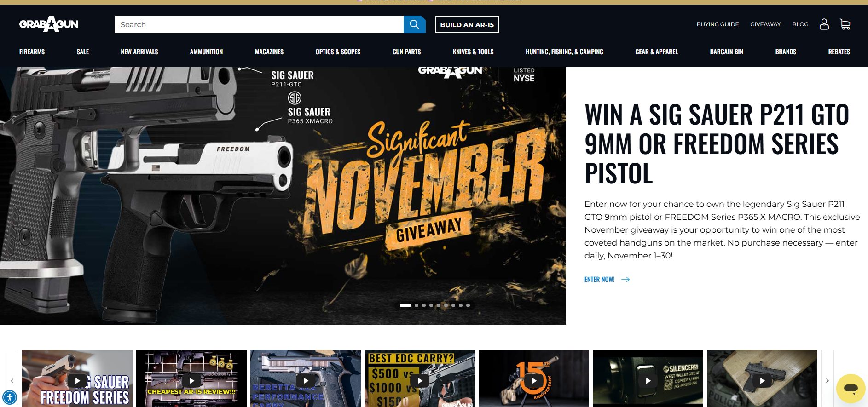Open the Firearms menu
The width and height of the screenshot is (868, 407).
[x=32, y=52]
